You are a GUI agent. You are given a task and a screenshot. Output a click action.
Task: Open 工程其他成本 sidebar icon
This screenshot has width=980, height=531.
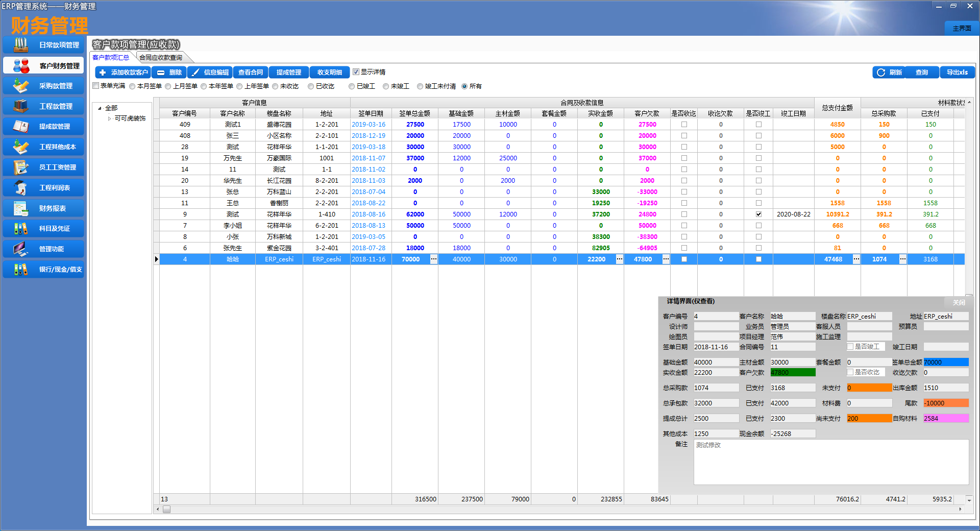(x=20, y=147)
